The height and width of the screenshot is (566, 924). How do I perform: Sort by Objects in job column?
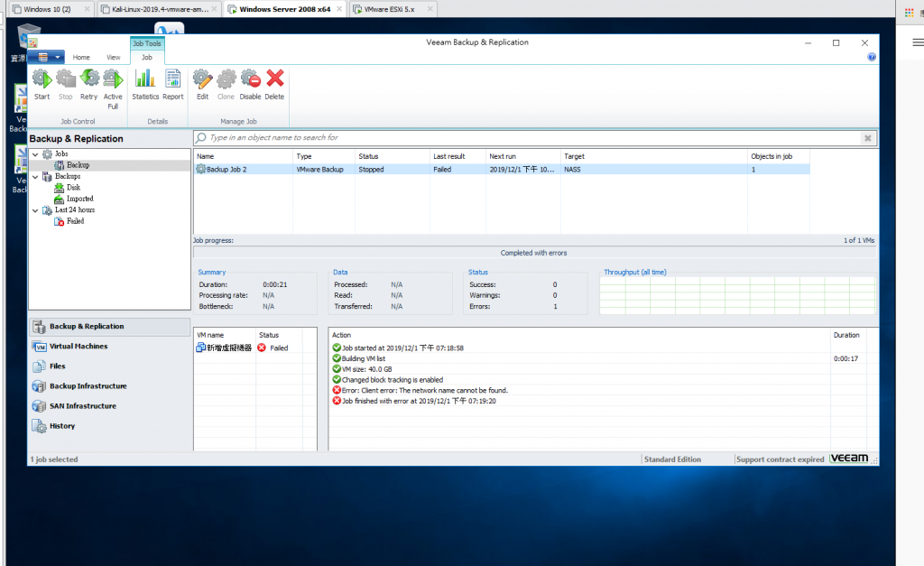pyautogui.click(x=779, y=156)
